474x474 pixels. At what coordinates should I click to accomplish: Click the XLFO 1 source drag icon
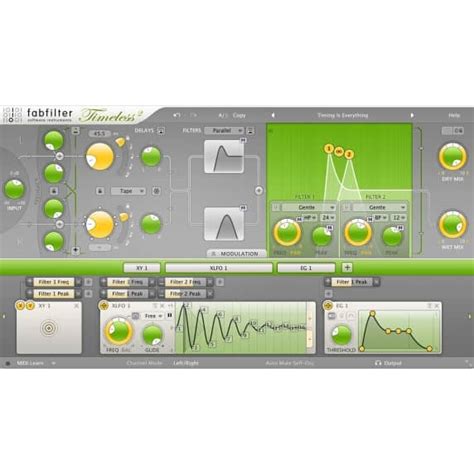[104, 306]
